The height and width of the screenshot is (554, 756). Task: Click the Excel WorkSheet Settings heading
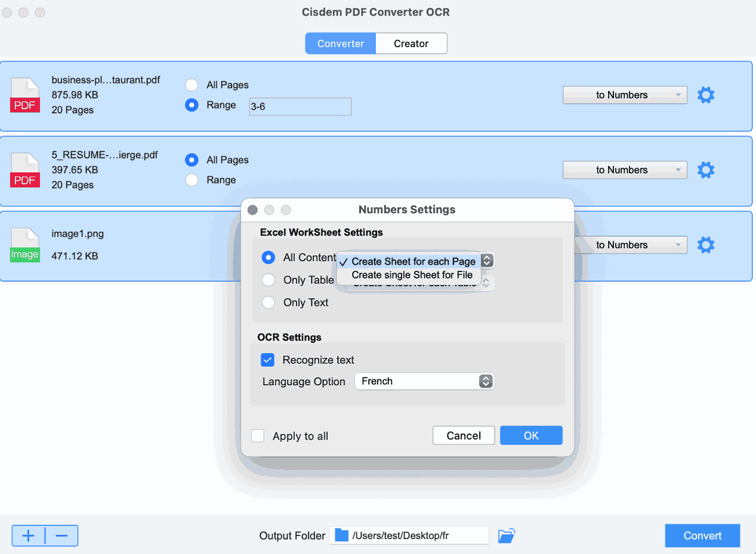point(322,232)
